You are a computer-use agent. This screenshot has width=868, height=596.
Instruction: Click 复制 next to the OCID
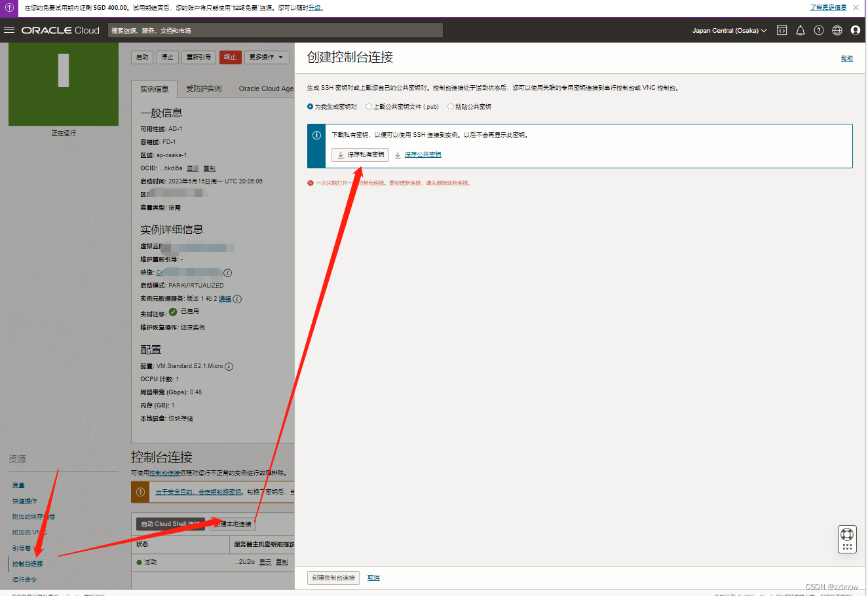(x=209, y=168)
